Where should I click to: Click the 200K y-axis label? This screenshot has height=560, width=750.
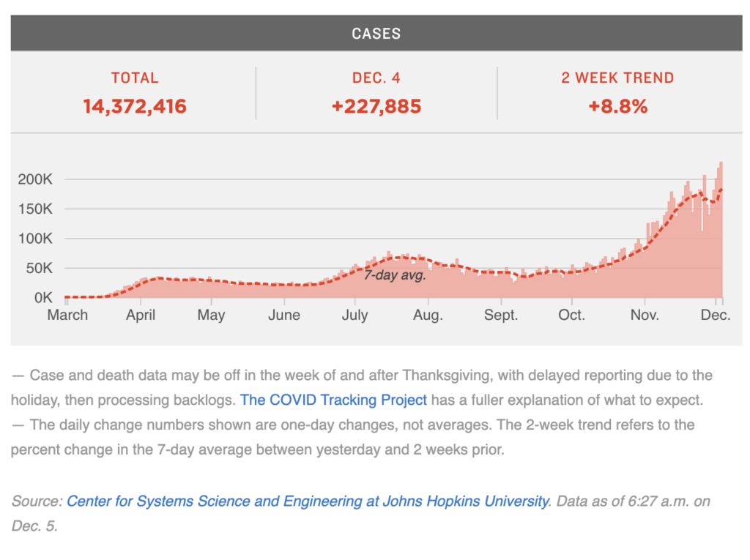36,179
